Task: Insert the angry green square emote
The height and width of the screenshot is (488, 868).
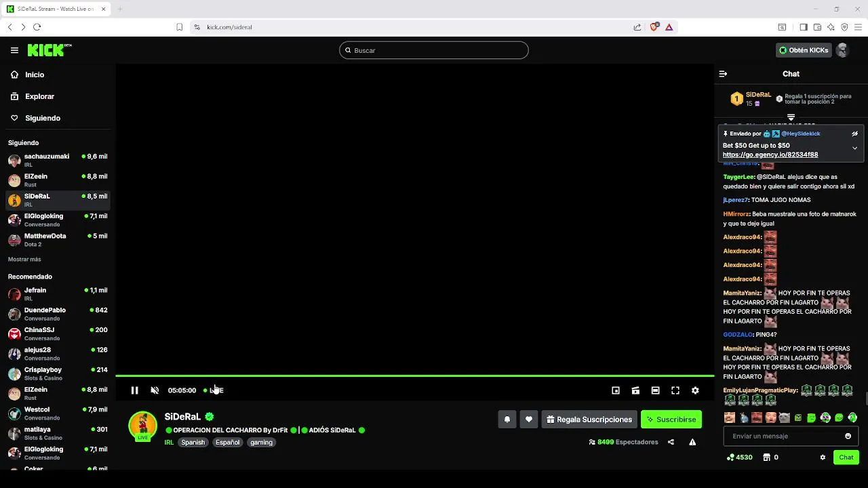Action: pyautogui.click(x=797, y=418)
